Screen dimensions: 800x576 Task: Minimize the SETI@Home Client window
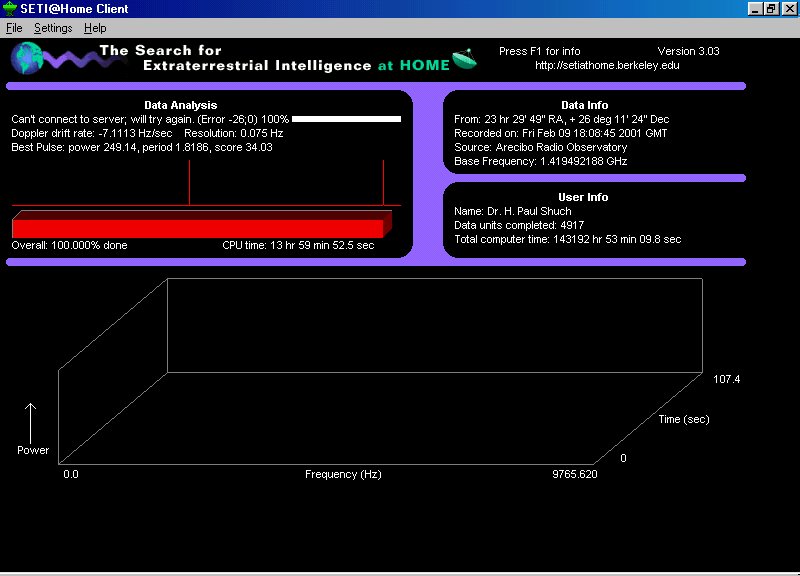[x=755, y=9]
